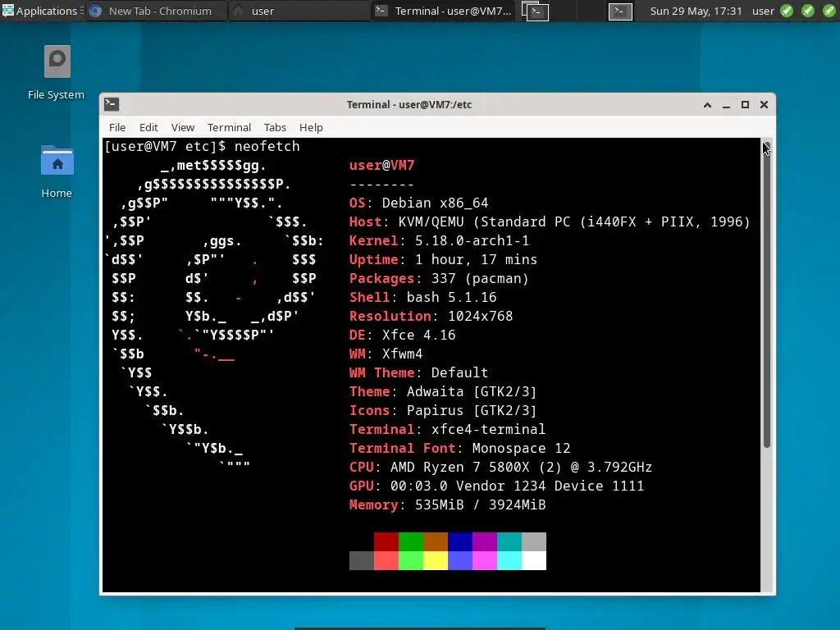Open the clock showing Sun 29 May, 17:31
This screenshot has height=630, width=840.
click(696, 11)
